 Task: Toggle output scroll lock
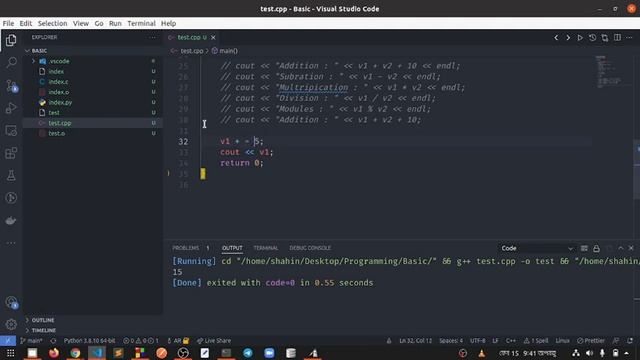pos(596,248)
